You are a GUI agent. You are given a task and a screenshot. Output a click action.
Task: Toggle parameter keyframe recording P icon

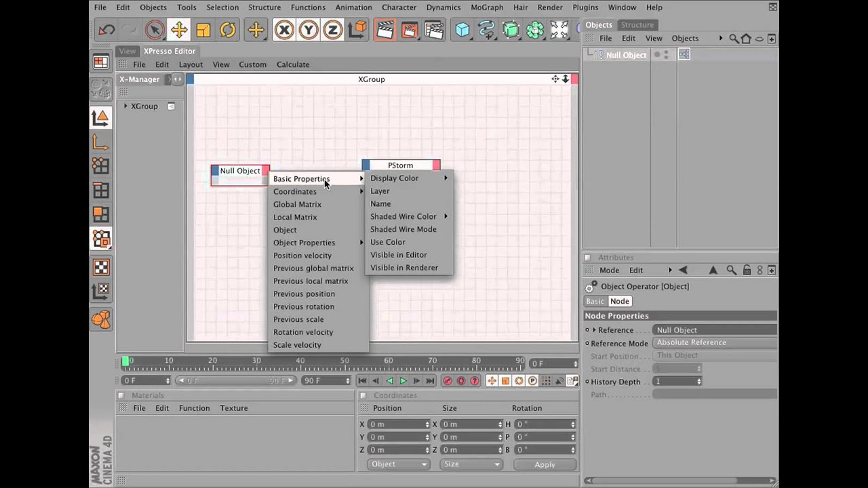[x=532, y=381]
